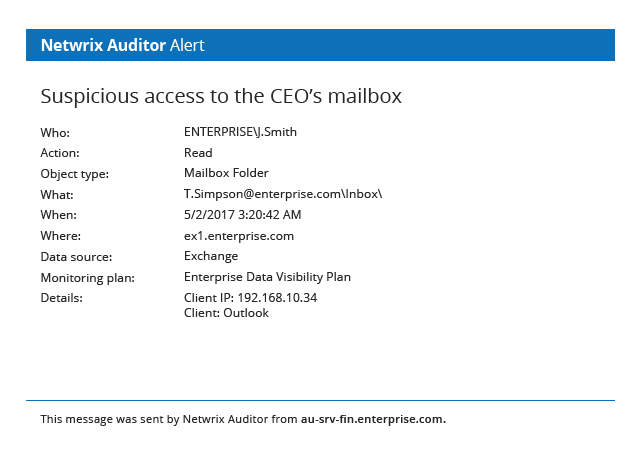Click the Object type label
The width and height of the screenshot is (640, 450).
[74, 174]
